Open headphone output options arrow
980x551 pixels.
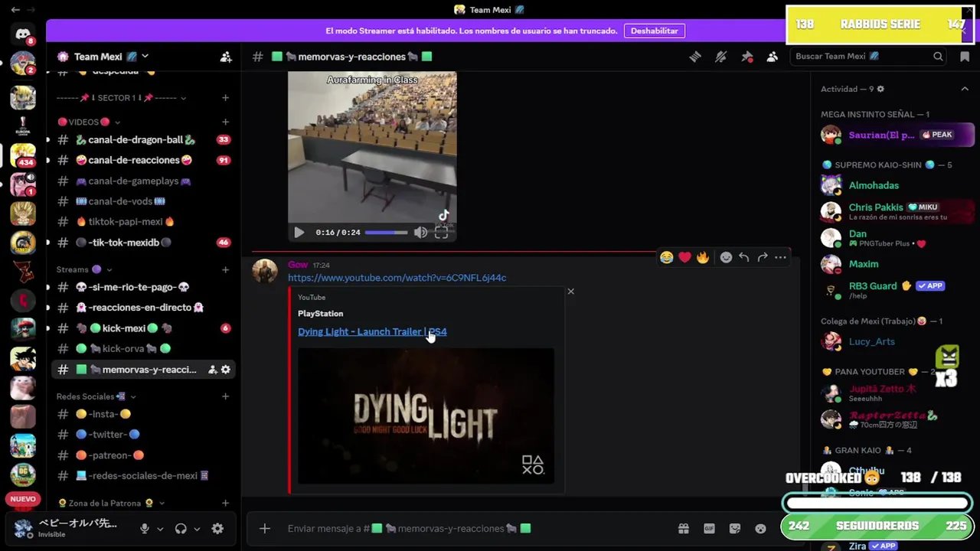click(x=197, y=529)
